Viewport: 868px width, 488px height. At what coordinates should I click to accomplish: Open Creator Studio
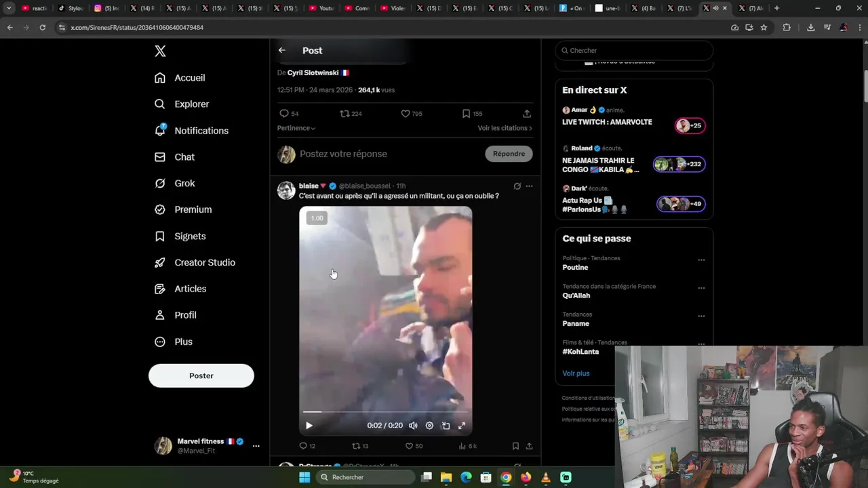pos(195,263)
